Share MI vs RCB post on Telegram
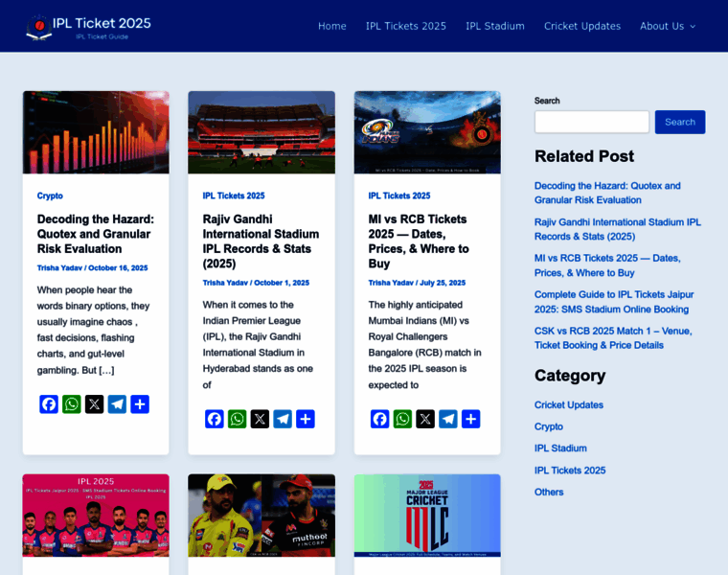 pos(448,419)
